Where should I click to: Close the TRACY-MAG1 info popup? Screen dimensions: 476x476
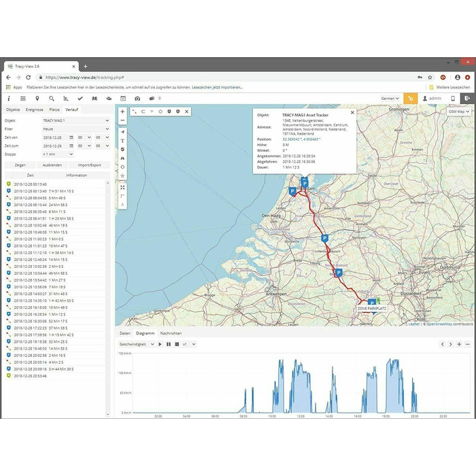(352, 113)
